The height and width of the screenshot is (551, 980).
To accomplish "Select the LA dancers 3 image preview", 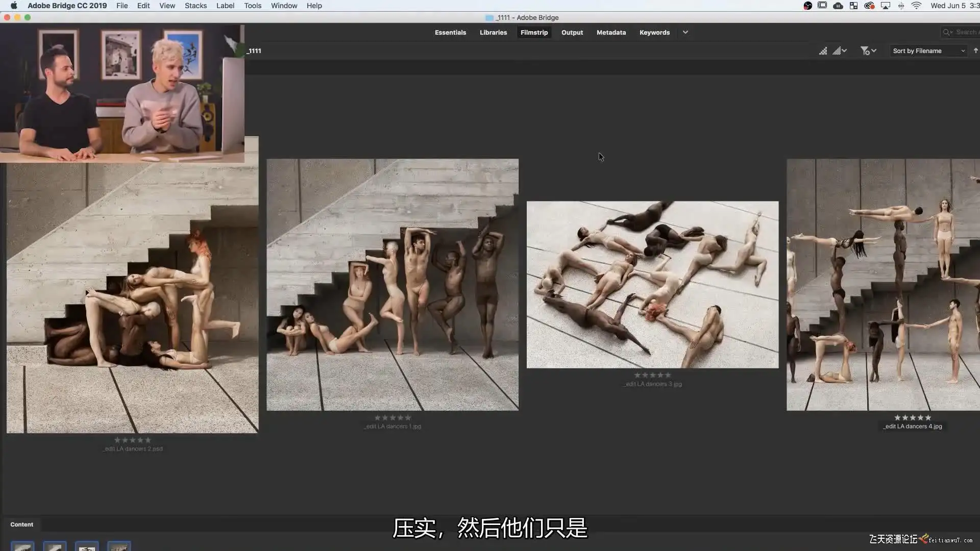I will coord(652,284).
